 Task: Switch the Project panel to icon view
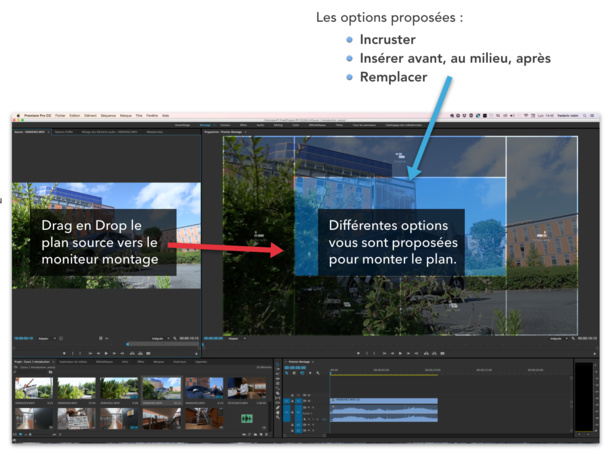pos(25,437)
